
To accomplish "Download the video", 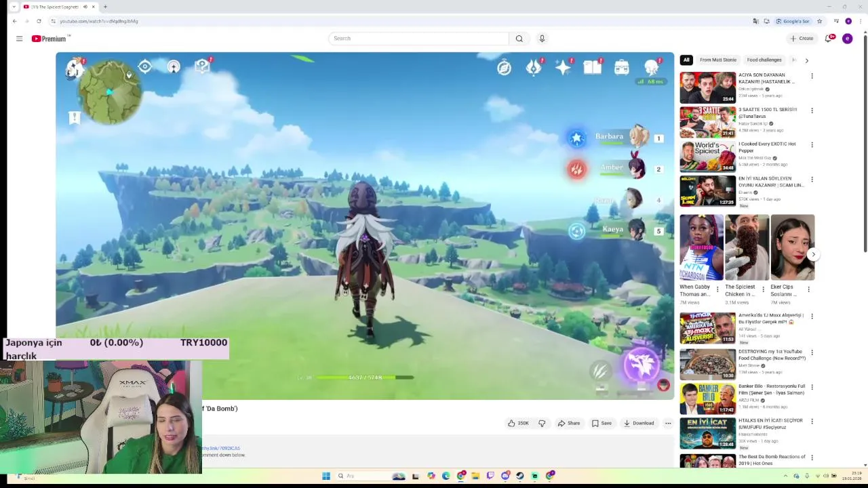I will [x=639, y=423].
